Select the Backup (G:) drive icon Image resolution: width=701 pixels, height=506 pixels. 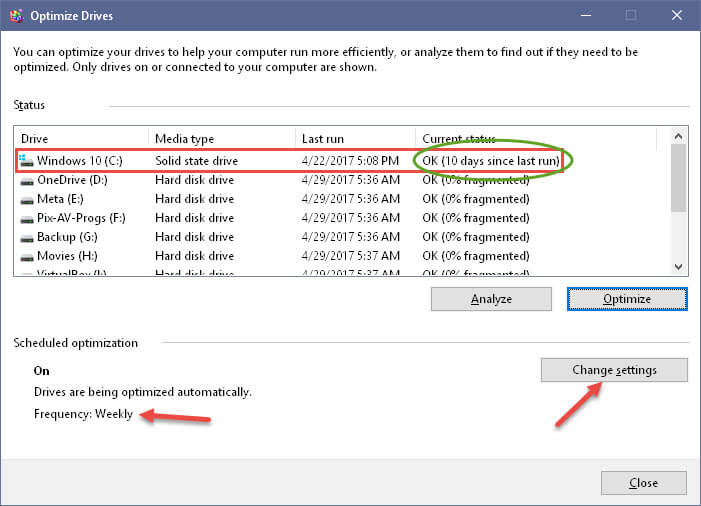(27, 238)
